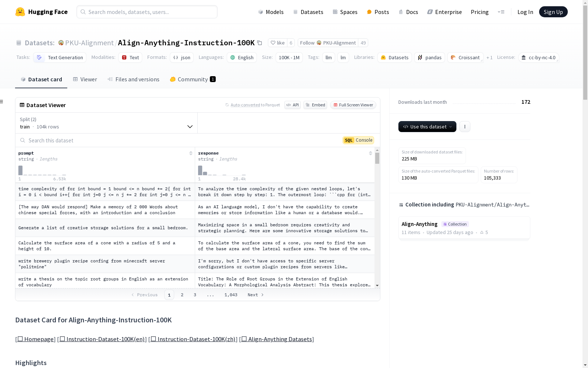Open Full Screen Viewer
The image size is (588, 368).
353,105
